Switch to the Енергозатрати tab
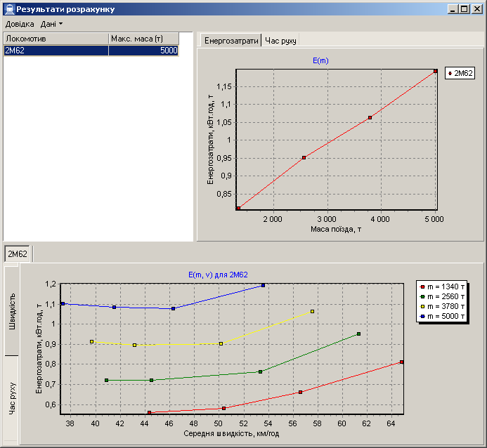Image resolution: width=487 pixels, height=448 pixels. pos(230,41)
